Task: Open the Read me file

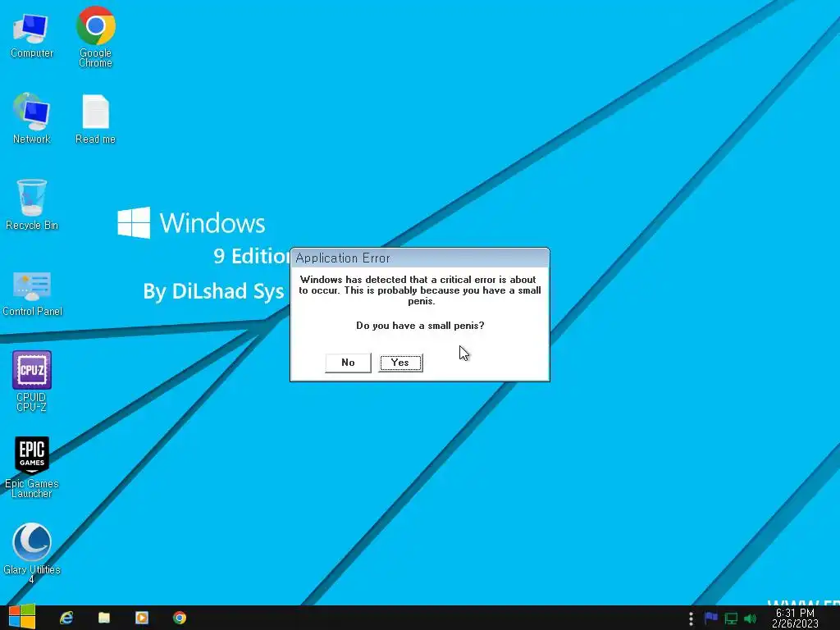Action: pos(95,119)
